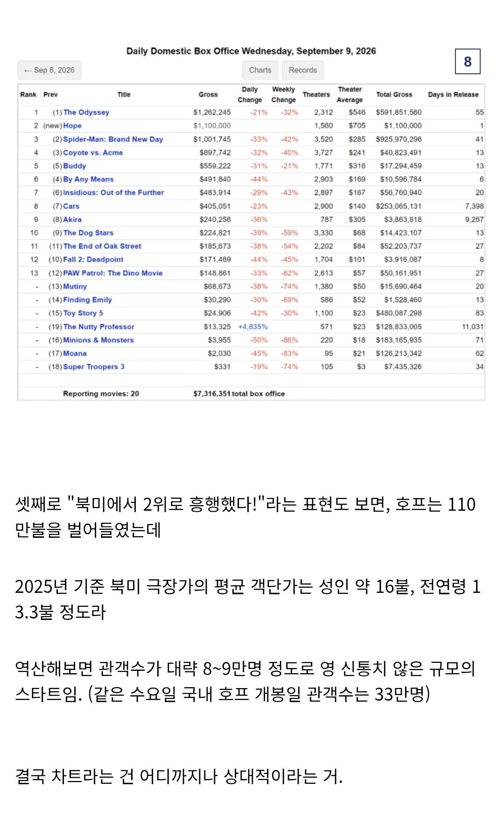Screen dimensions: 504x823
Task: Click the Total Gross column header
Action: click(x=394, y=94)
